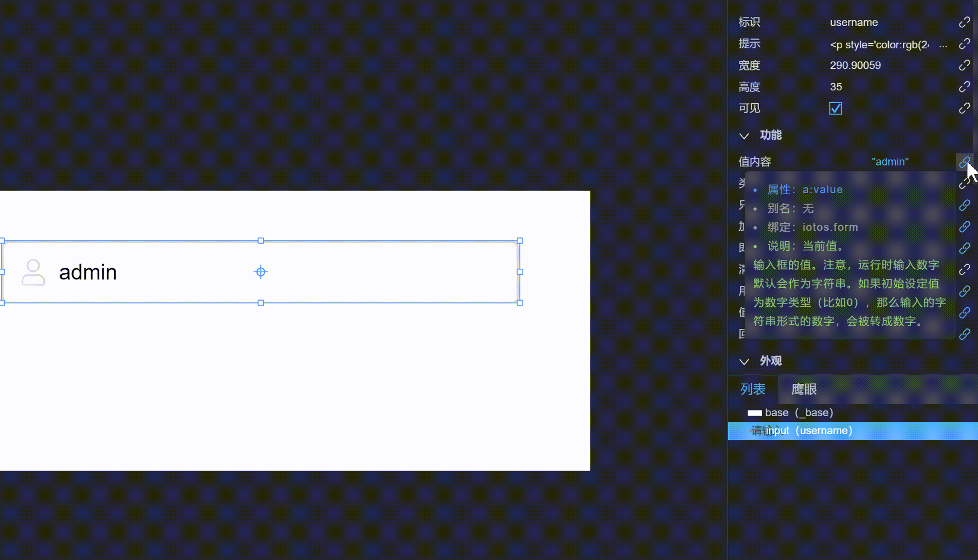Click the ellipsis after the 提示 value
978x560 pixels.
click(x=944, y=45)
